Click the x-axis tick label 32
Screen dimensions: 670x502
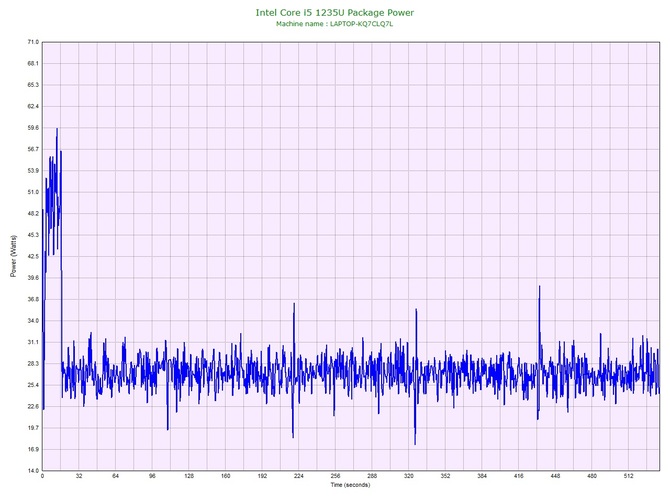tap(79, 476)
